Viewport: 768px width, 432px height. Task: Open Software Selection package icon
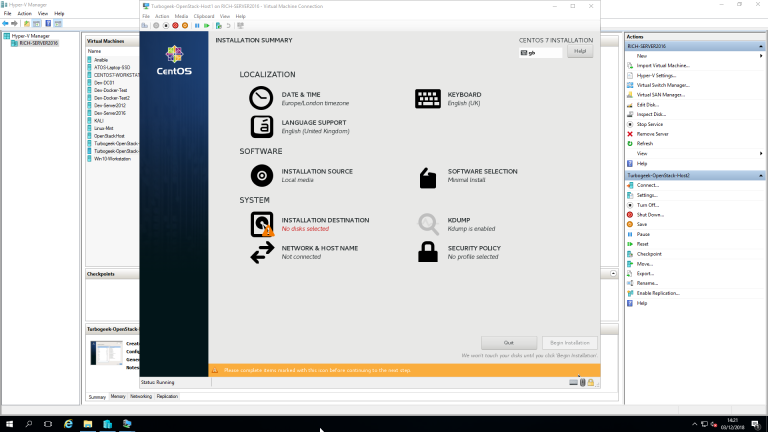tap(428, 178)
